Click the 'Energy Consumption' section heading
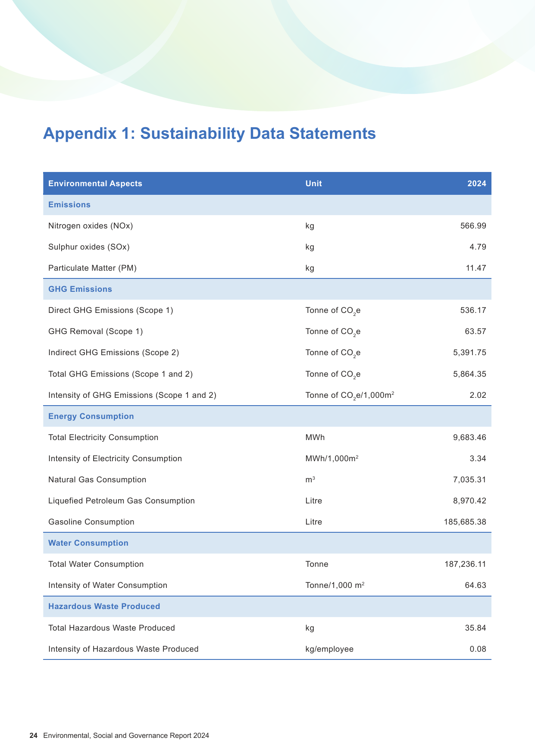The image size is (535, 756). tap(91, 416)
